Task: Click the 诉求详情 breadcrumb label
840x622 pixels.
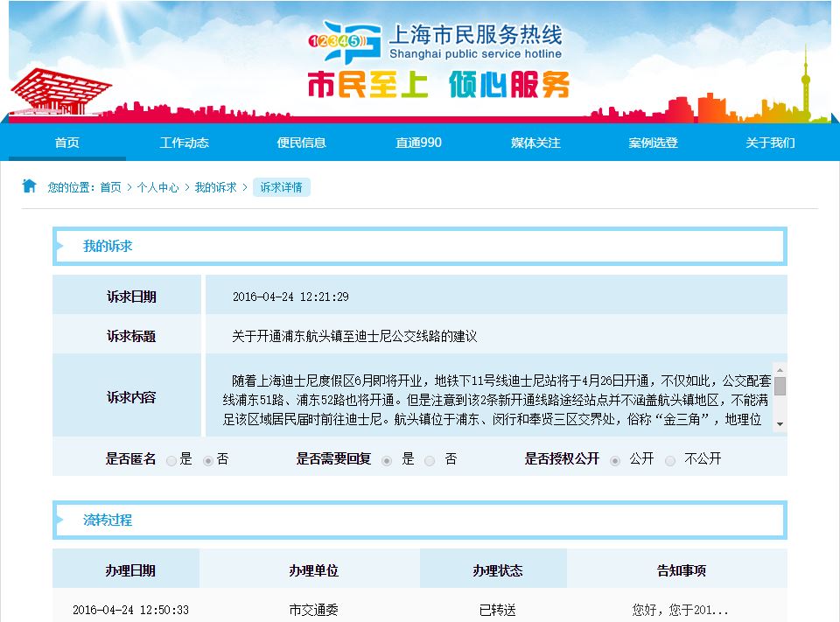Action: tap(281, 187)
